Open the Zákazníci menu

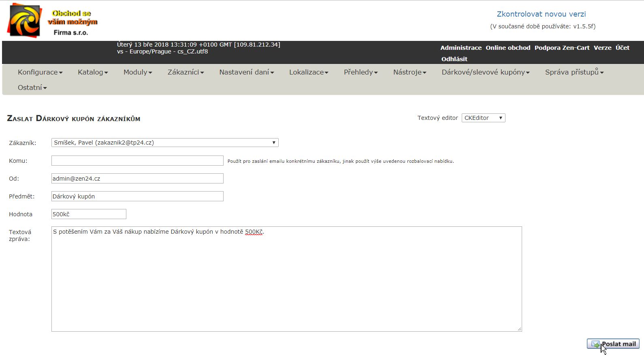(x=186, y=72)
